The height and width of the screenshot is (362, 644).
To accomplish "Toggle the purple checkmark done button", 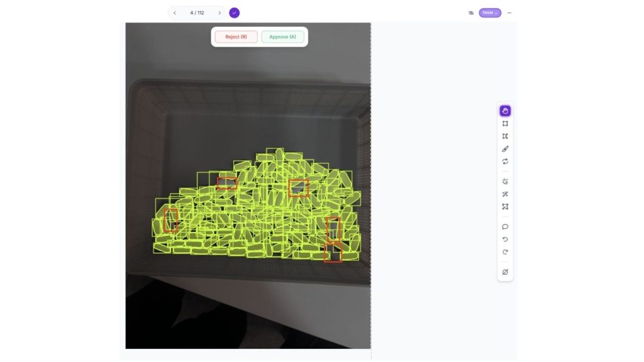I will pos(234,13).
